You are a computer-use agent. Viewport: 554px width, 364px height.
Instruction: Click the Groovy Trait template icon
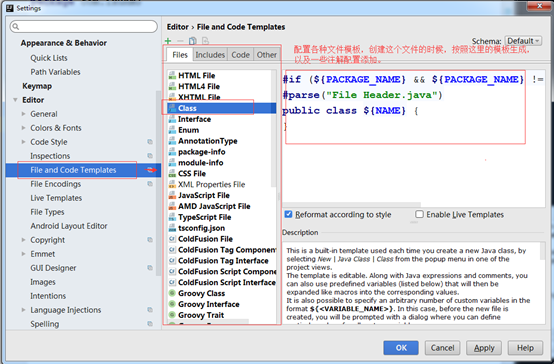[172, 315]
